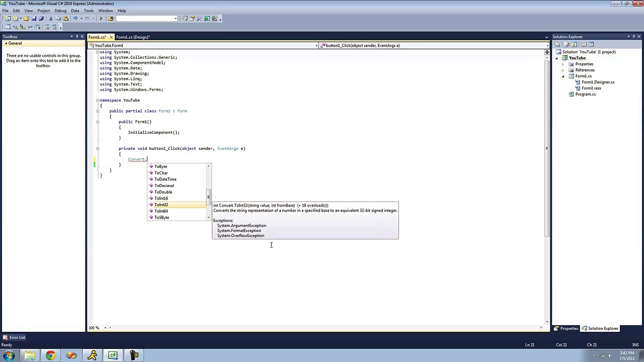Viewport: 644px width, 362px height.
Task: Collapse the namespace YouTube code block
Action: [x=98, y=101]
